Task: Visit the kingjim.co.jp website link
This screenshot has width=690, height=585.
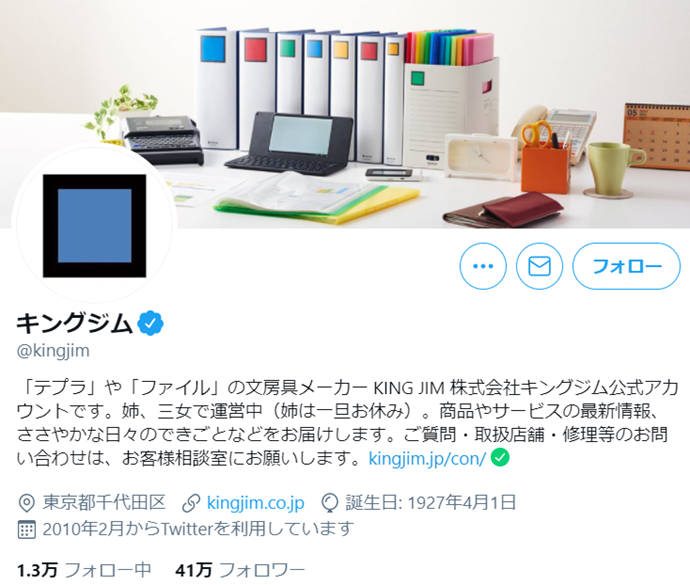Action: point(255,502)
